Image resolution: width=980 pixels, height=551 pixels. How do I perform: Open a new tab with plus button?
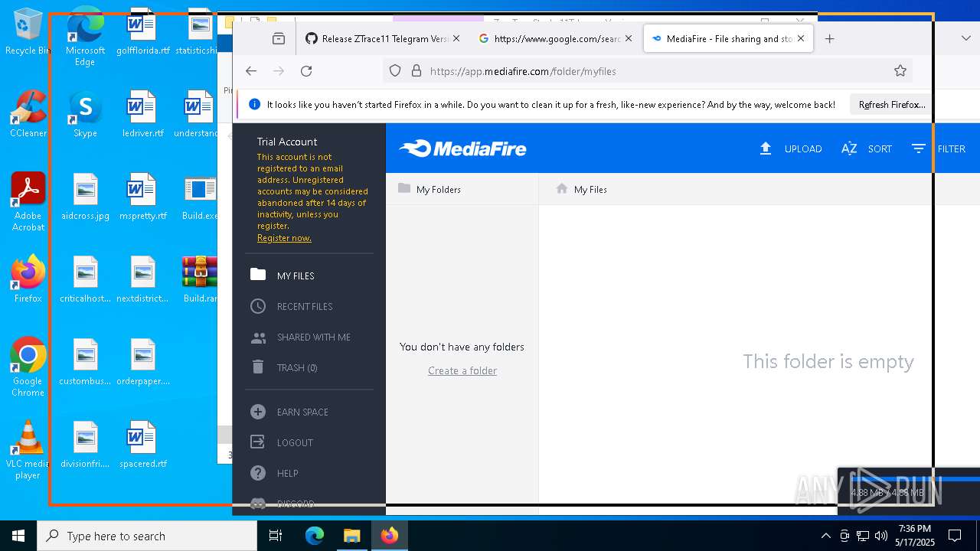point(829,39)
